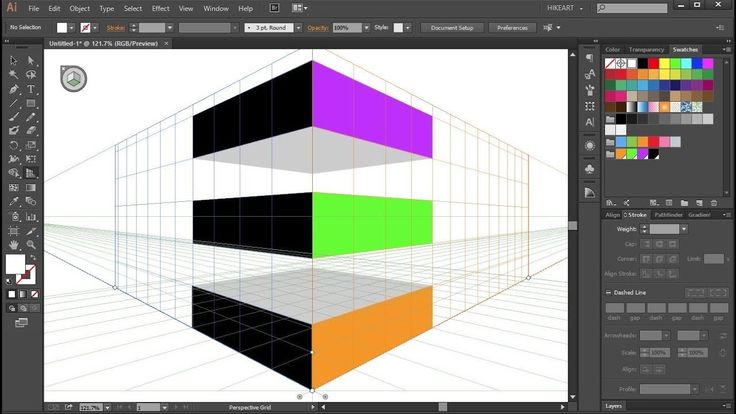Select the Eyedropper tool
The image size is (736, 414).
[14, 201]
